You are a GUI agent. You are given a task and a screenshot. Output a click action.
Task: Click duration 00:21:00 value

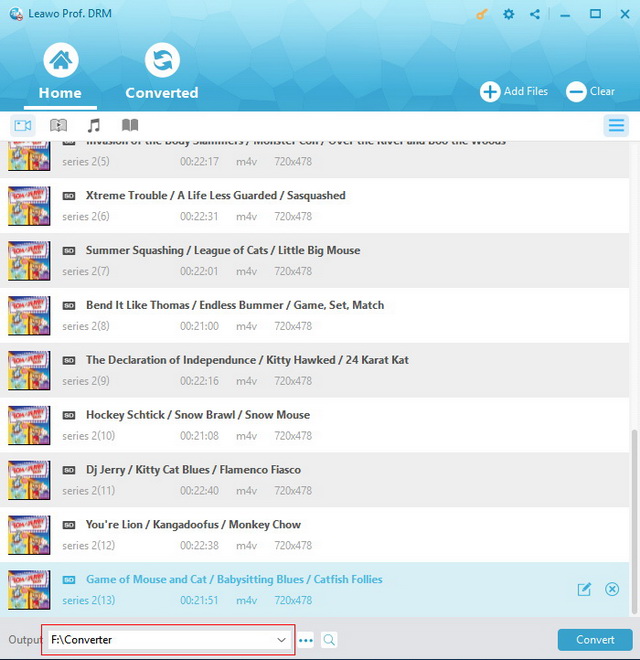(x=199, y=326)
